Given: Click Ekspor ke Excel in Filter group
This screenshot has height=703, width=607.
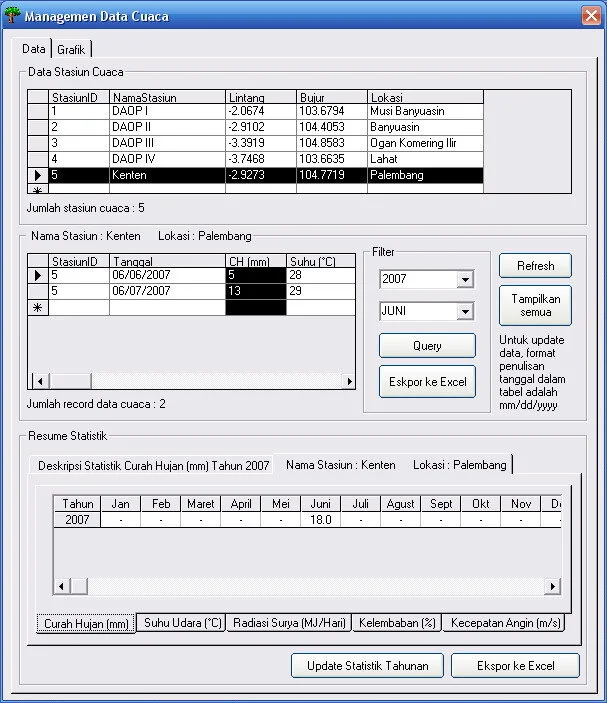Looking at the screenshot, I should [x=427, y=382].
